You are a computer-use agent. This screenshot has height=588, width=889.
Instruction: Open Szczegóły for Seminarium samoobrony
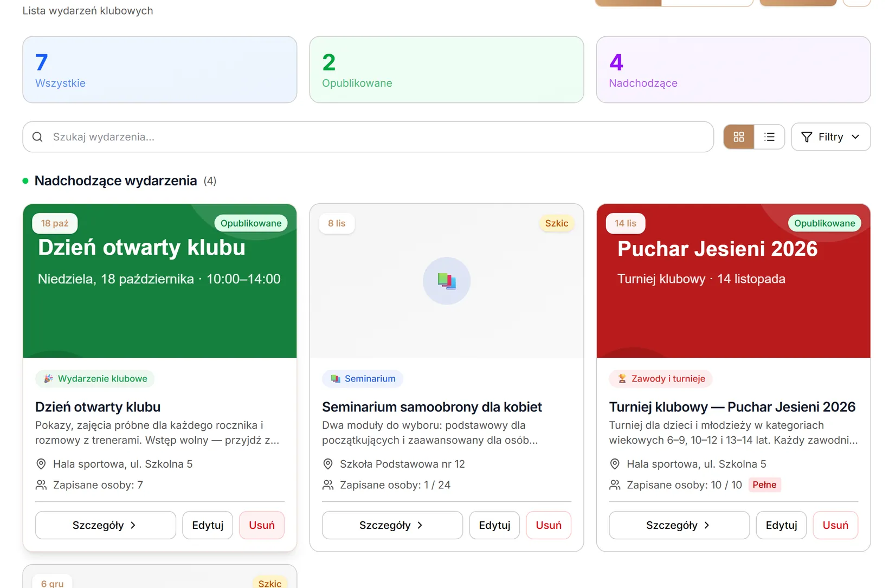[392, 525]
